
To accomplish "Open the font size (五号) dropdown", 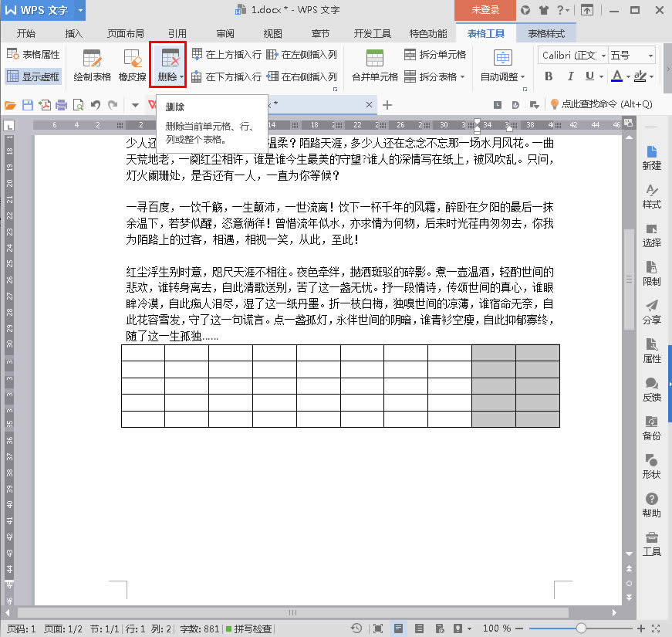I will [650, 56].
